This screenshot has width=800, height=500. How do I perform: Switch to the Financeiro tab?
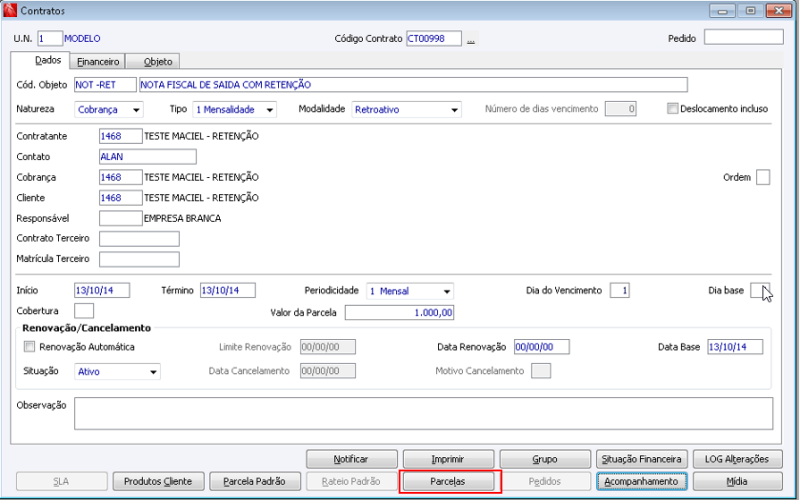coord(97,61)
